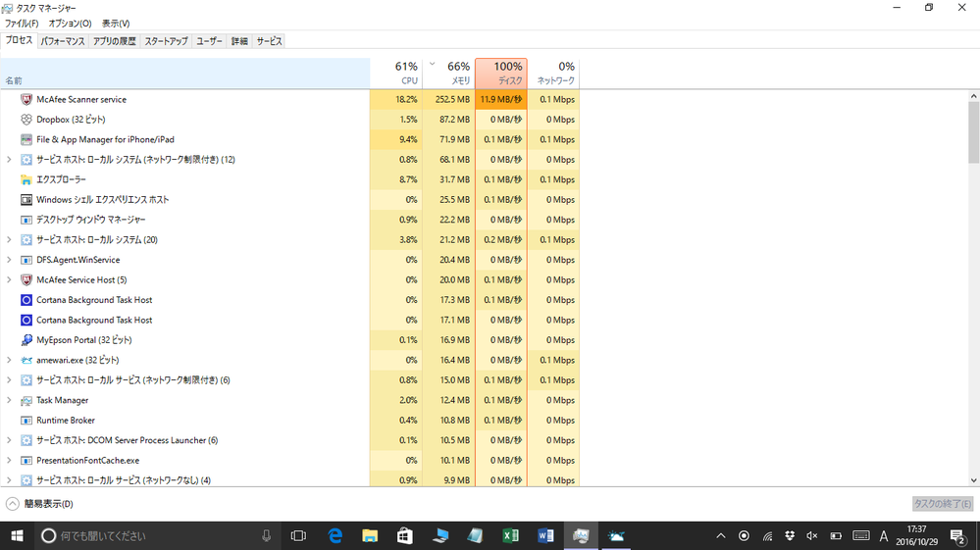The width and height of the screenshot is (980, 550).
Task: Click the 9.4% CPU cell
Action: [396, 139]
